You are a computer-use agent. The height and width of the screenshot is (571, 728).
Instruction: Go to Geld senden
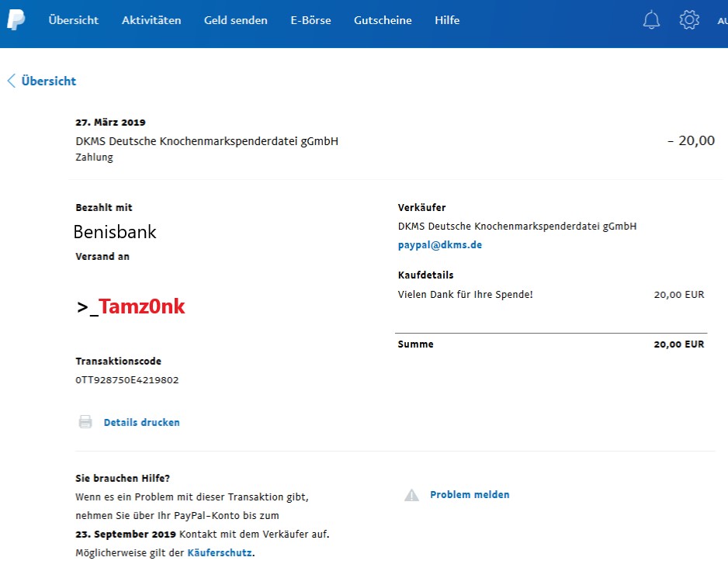tap(236, 20)
